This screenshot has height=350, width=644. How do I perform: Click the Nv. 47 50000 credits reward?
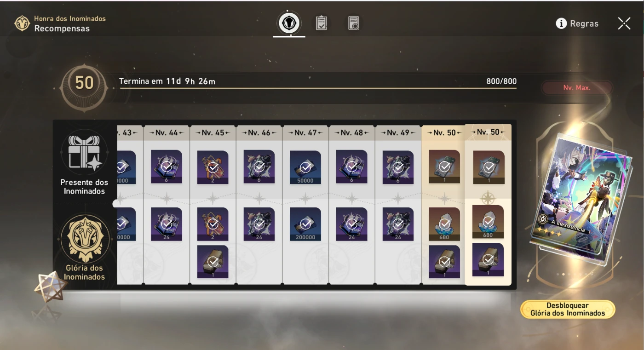click(305, 167)
